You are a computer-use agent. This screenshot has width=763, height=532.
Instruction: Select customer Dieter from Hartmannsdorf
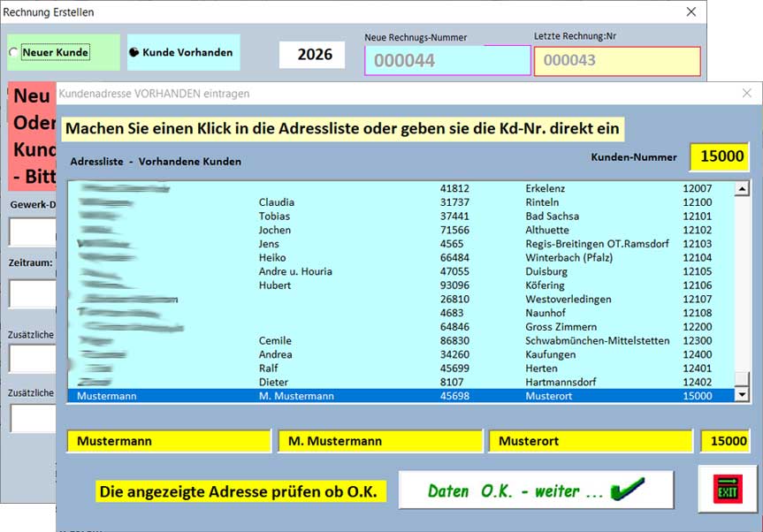coord(354,382)
